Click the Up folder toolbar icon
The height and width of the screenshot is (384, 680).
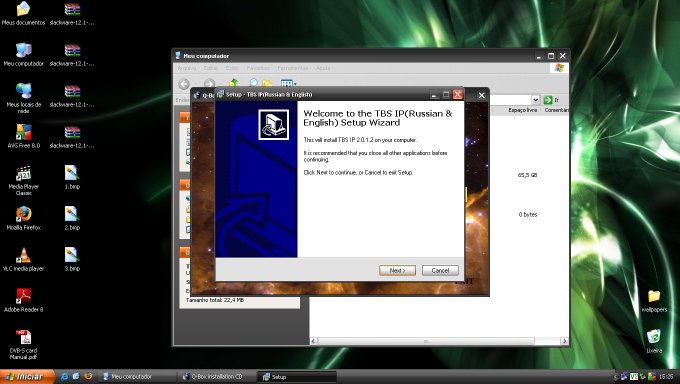(x=234, y=83)
